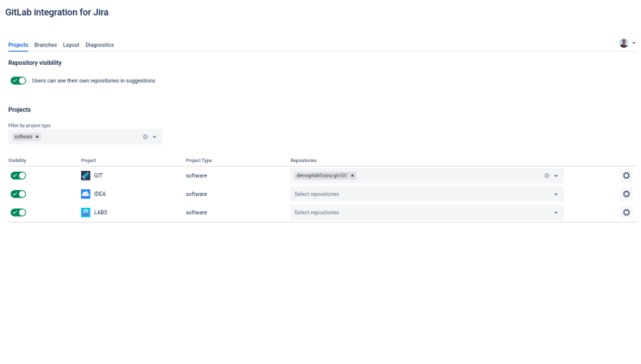This screenshot has width=641, height=364.
Task: Toggle users see own repositories switch
Action: (x=18, y=80)
